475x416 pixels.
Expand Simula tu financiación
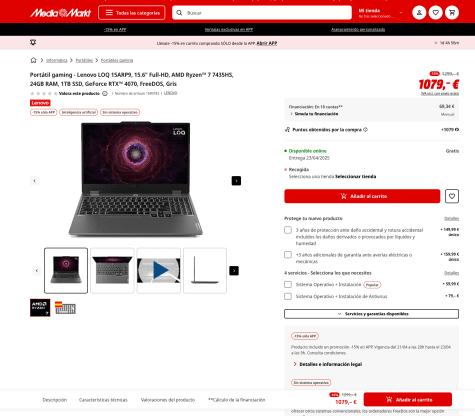(314, 114)
